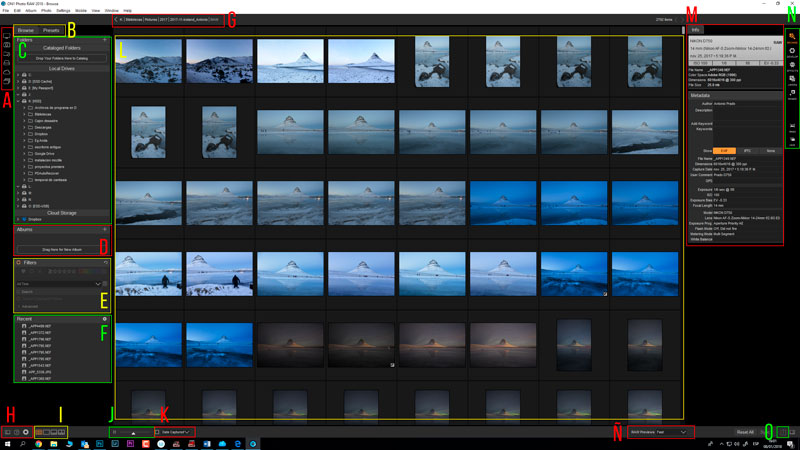
Task: Click the Reset All button
Action: pos(745,432)
